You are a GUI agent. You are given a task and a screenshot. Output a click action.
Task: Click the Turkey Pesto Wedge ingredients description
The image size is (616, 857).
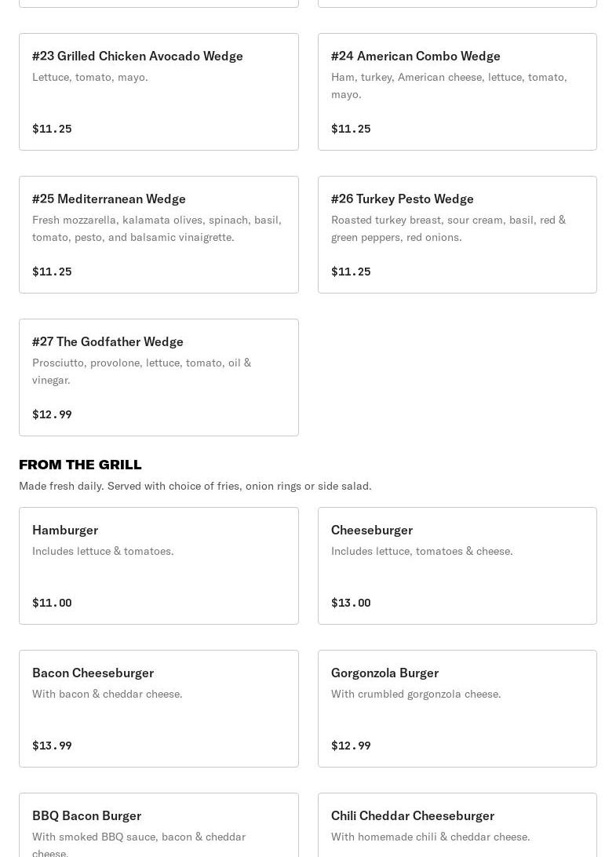(x=448, y=228)
